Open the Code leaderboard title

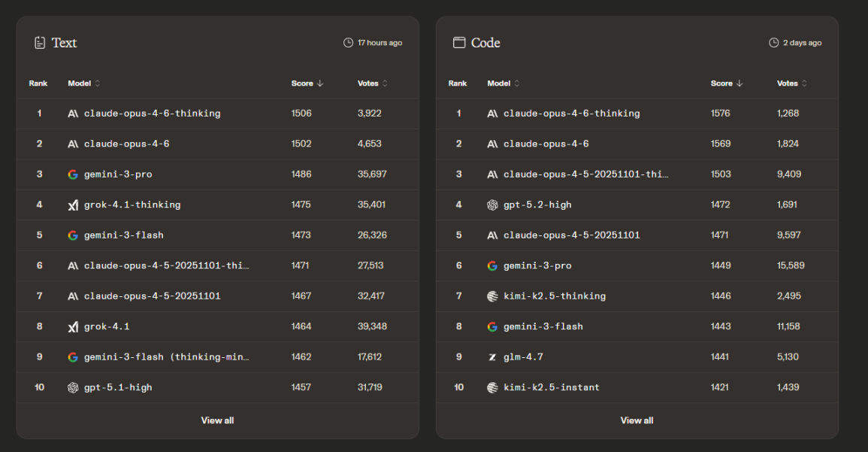(x=485, y=43)
